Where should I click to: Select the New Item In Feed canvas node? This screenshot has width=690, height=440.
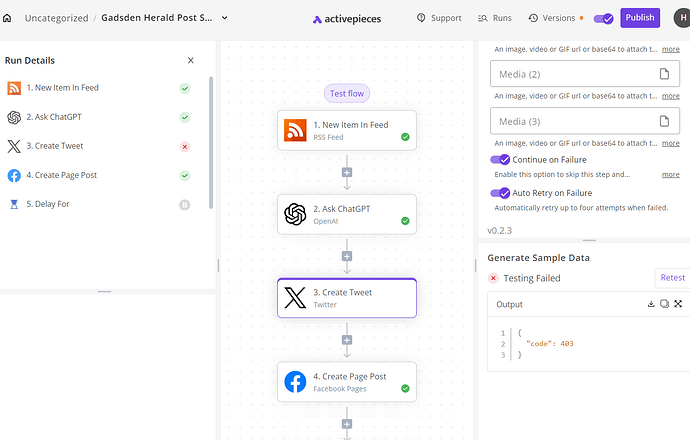tap(347, 130)
